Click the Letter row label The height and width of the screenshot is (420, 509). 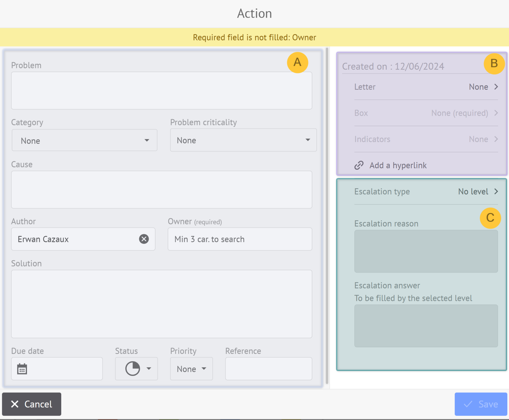click(365, 87)
